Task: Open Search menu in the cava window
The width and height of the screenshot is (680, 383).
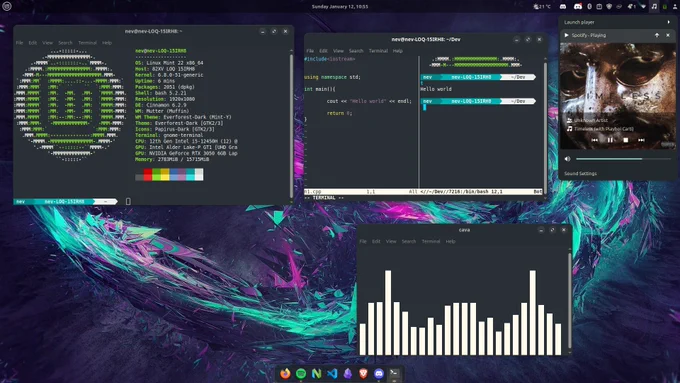Action: (409, 241)
